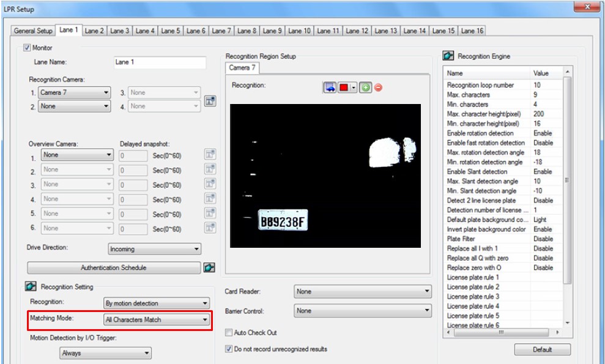Open Recognition Camera 2 dropdown
The height and width of the screenshot is (364, 605).
(x=74, y=106)
